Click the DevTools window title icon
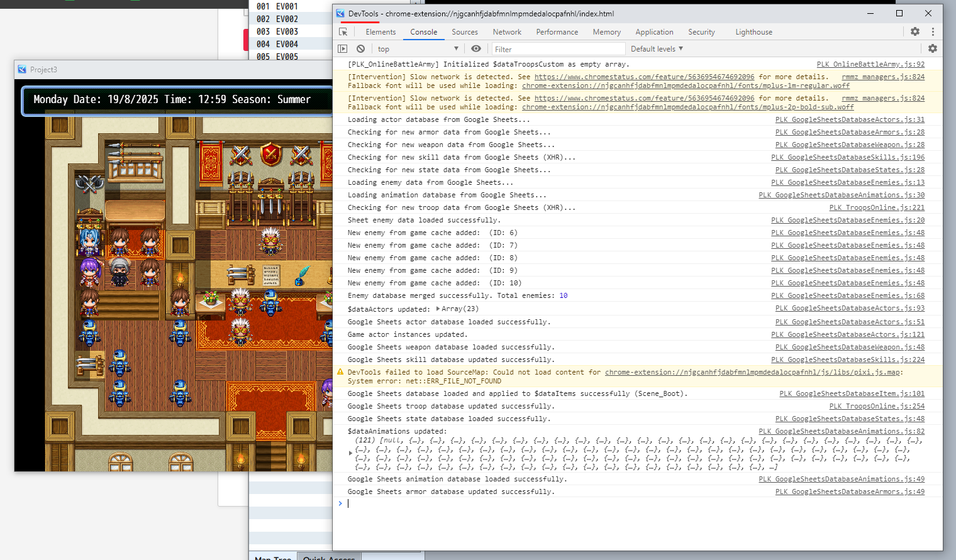The image size is (956, 560). [340, 13]
